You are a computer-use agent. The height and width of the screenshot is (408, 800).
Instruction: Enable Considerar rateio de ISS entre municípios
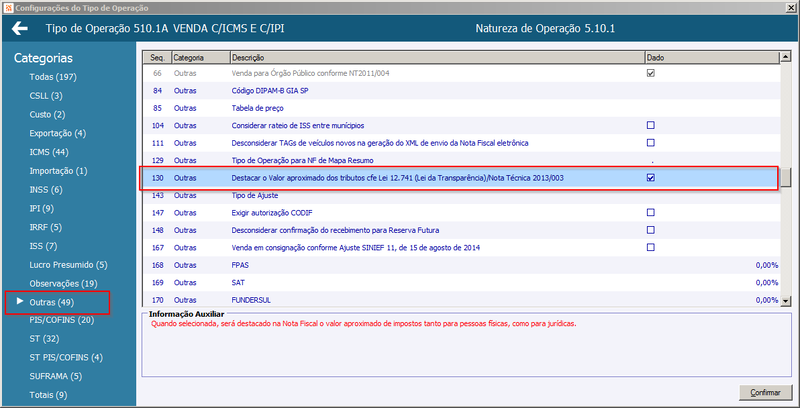point(651,125)
